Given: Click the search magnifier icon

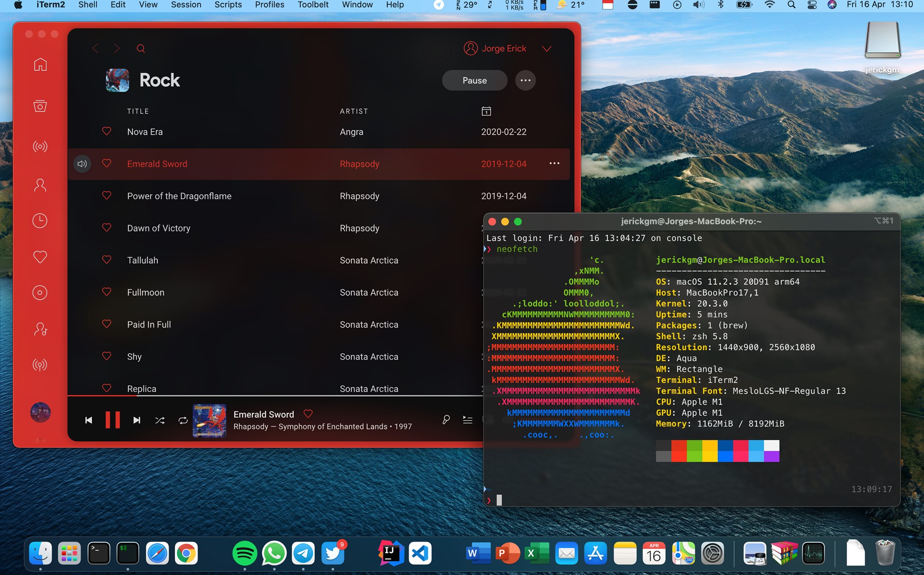Looking at the screenshot, I should click(x=141, y=48).
